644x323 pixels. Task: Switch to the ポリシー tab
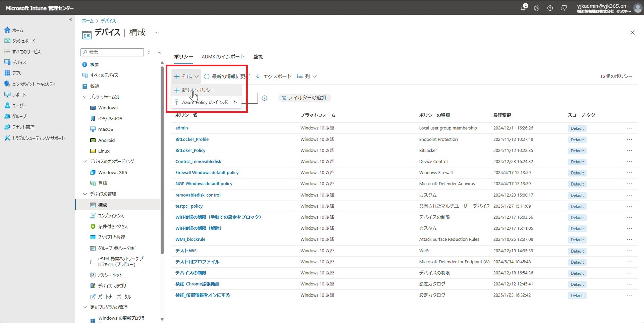coord(183,57)
